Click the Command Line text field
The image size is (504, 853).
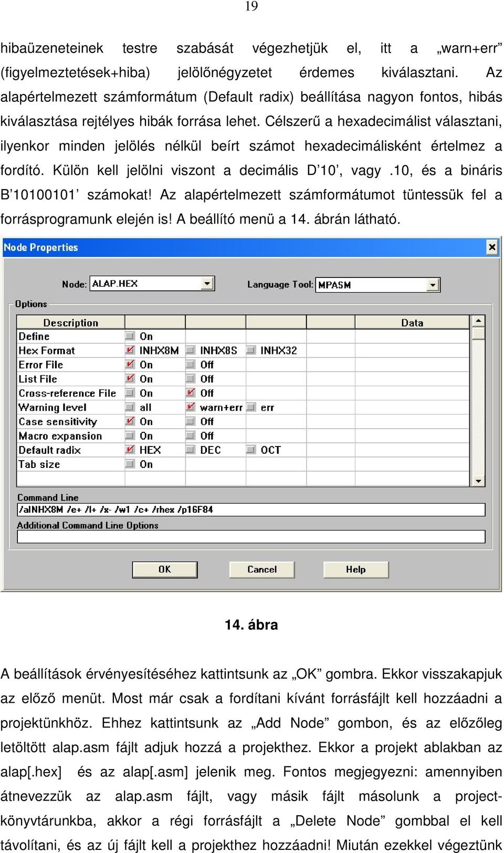click(x=251, y=509)
